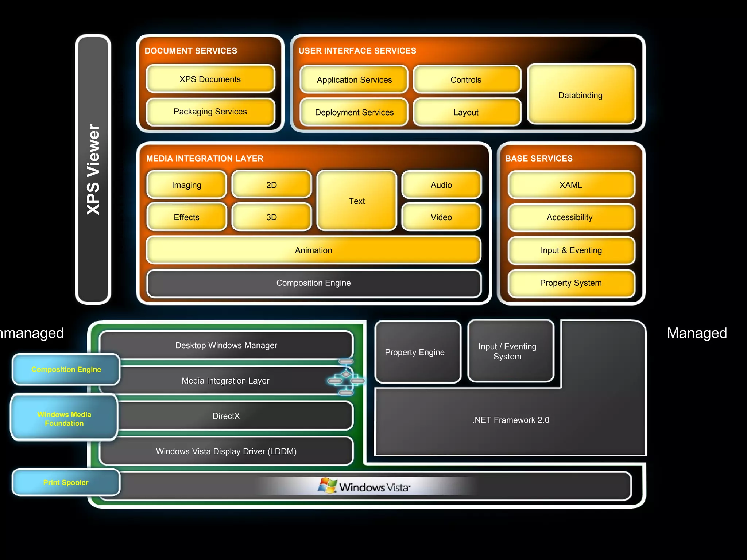This screenshot has width=747, height=560.
Task: Click the Packaging Services block
Action: coord(210,112)
